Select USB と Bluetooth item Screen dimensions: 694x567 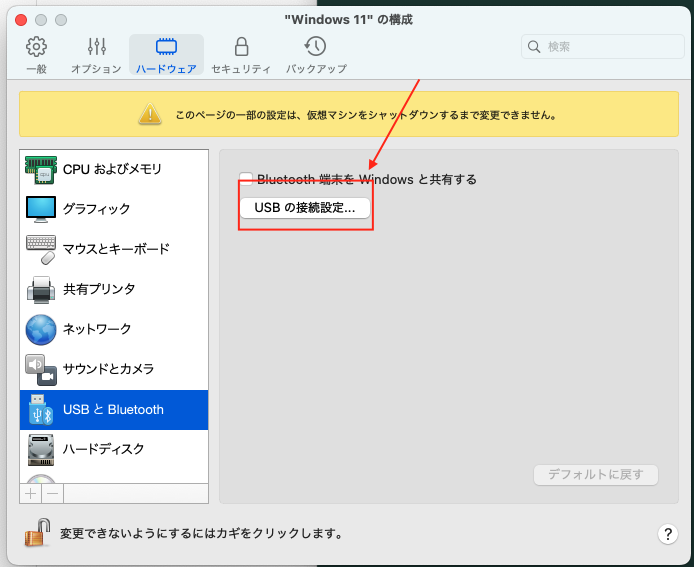point(114,410)
